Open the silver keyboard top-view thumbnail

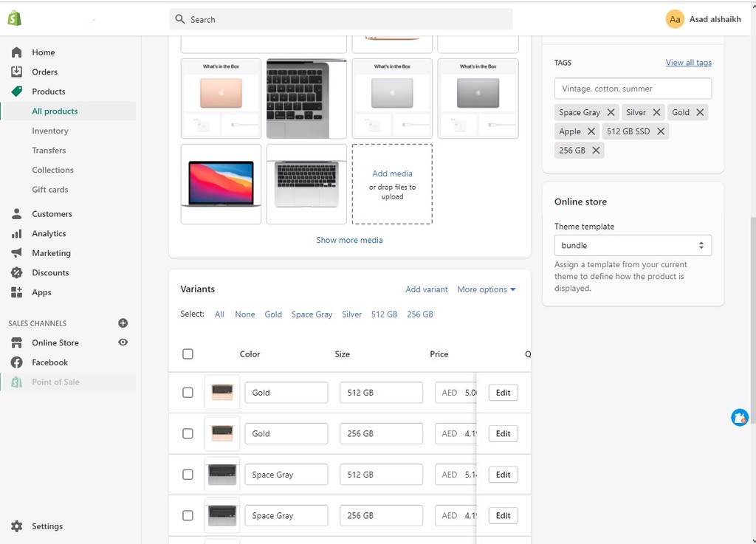tap(306, 184)
